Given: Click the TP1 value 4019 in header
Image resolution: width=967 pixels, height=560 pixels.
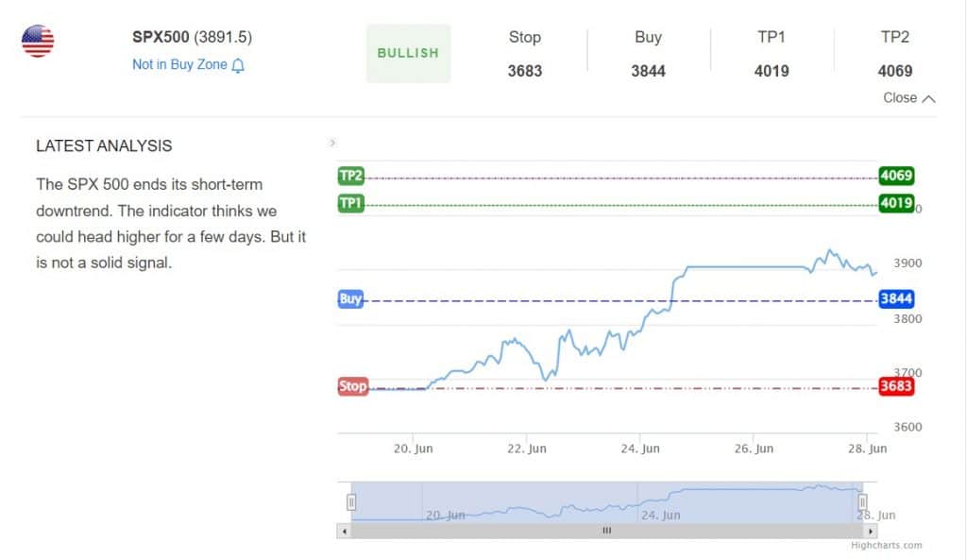Looking at the screenshot, I should point(772,71).
